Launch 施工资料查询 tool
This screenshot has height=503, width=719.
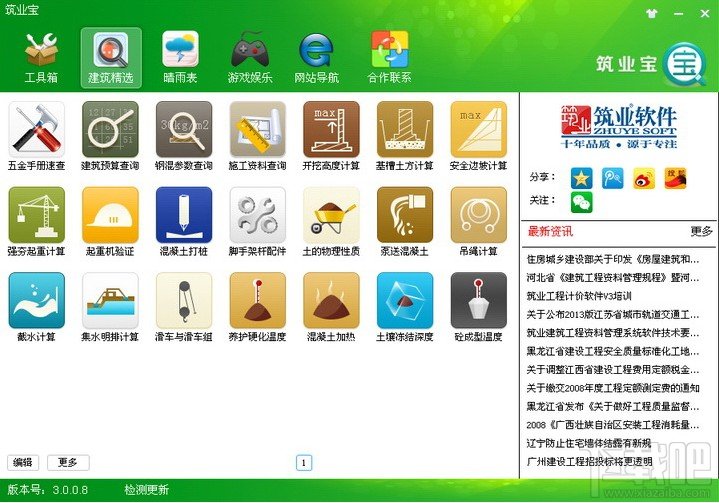[x=258, y=137]
